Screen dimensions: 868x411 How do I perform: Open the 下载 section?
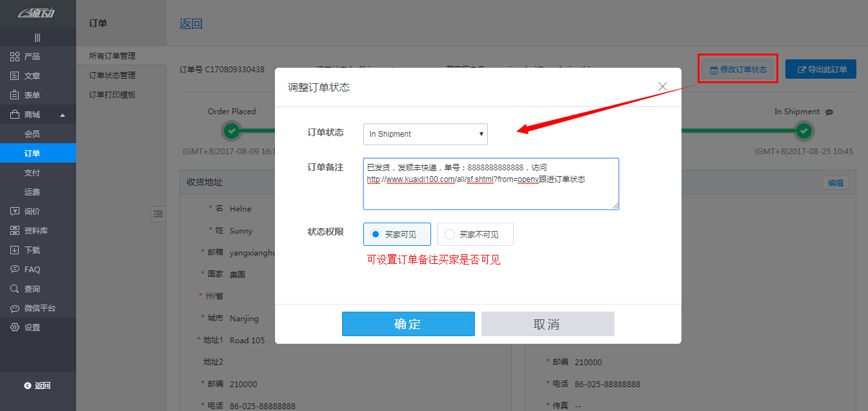[x=29, y=250]
